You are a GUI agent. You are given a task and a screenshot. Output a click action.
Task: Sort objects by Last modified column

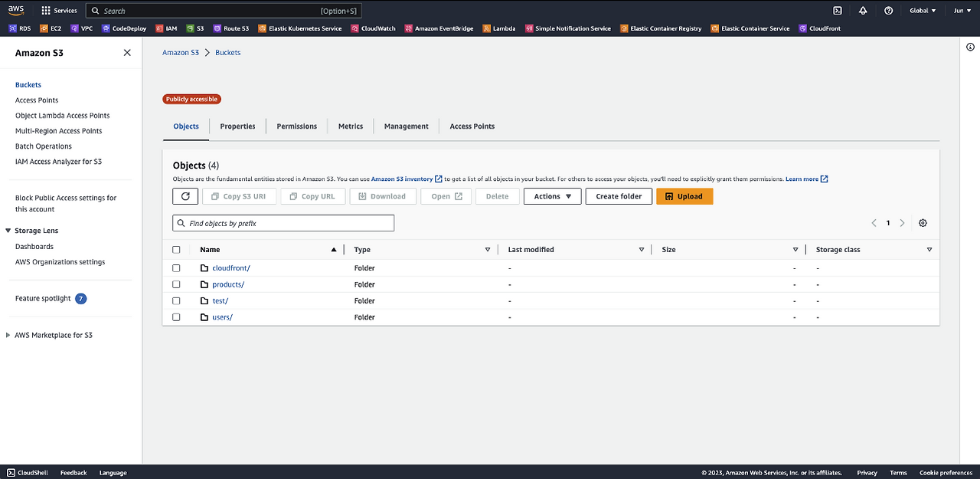pyautogui.click(x=642, y=250)
